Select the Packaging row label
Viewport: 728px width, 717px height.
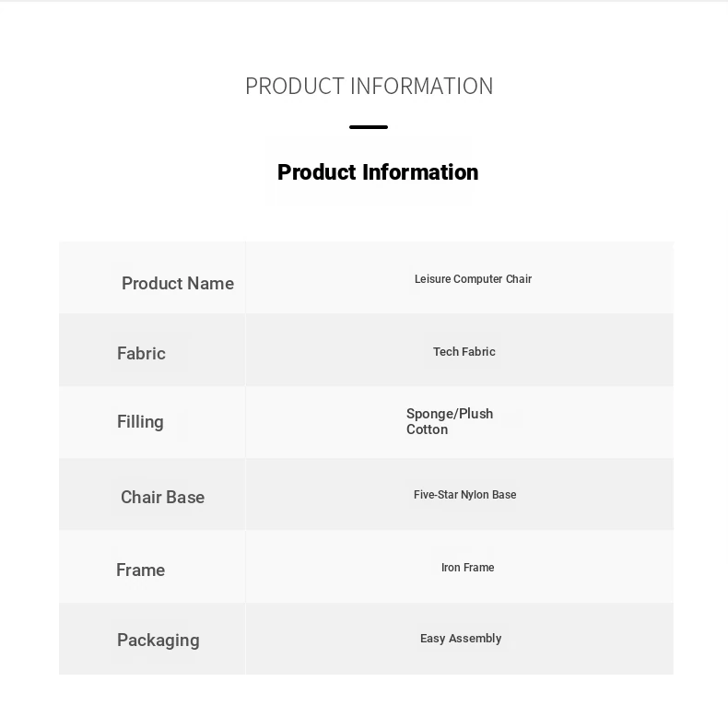159,641
